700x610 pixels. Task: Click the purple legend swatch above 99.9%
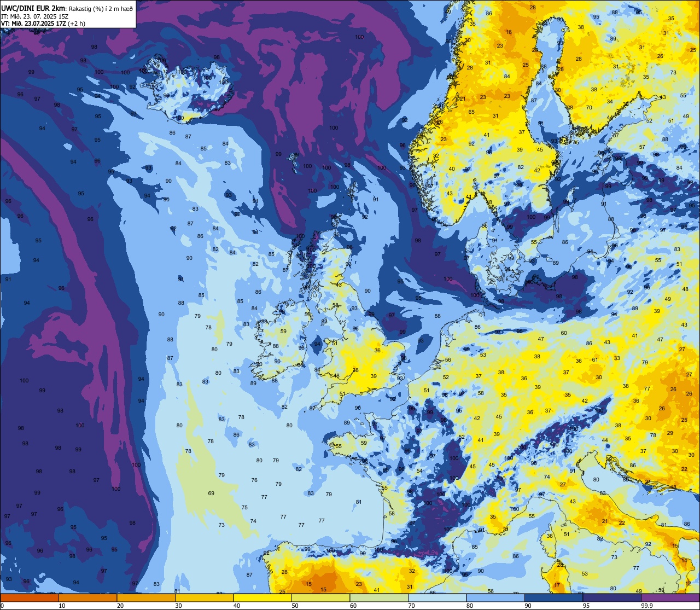[x=670, y=597]
